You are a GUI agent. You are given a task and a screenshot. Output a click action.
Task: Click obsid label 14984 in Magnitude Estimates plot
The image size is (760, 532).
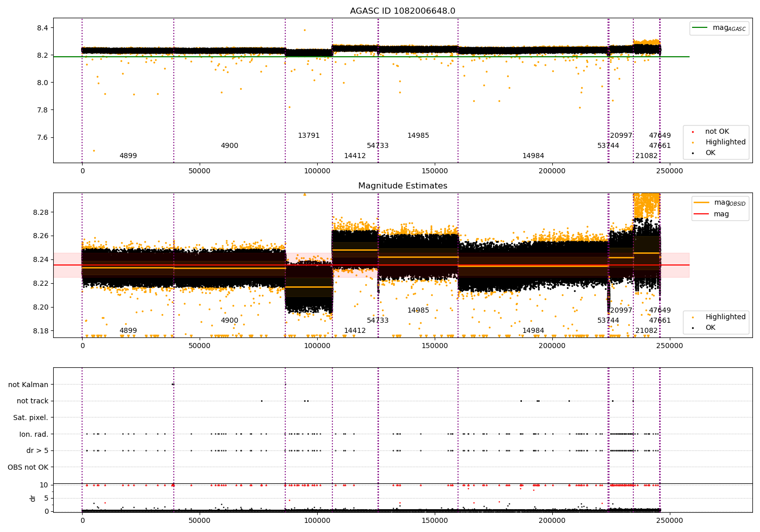click(x=533, y=331)
